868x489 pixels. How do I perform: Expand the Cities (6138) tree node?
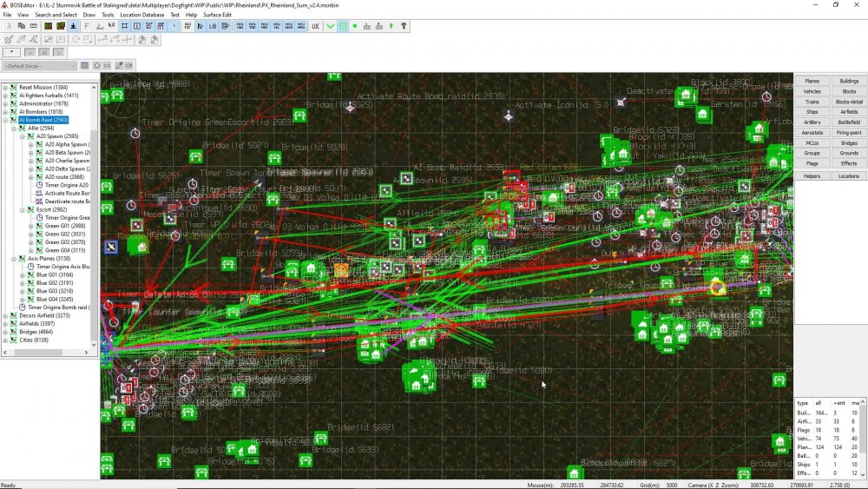[5, 340]
